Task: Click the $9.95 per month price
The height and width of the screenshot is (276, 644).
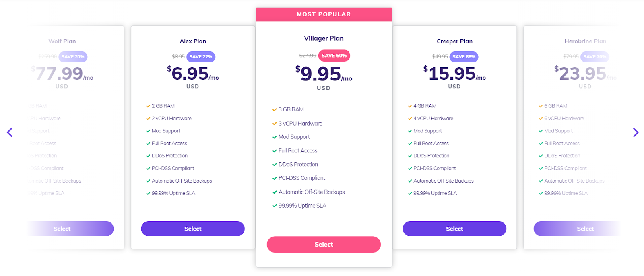Action: (324, 74)
